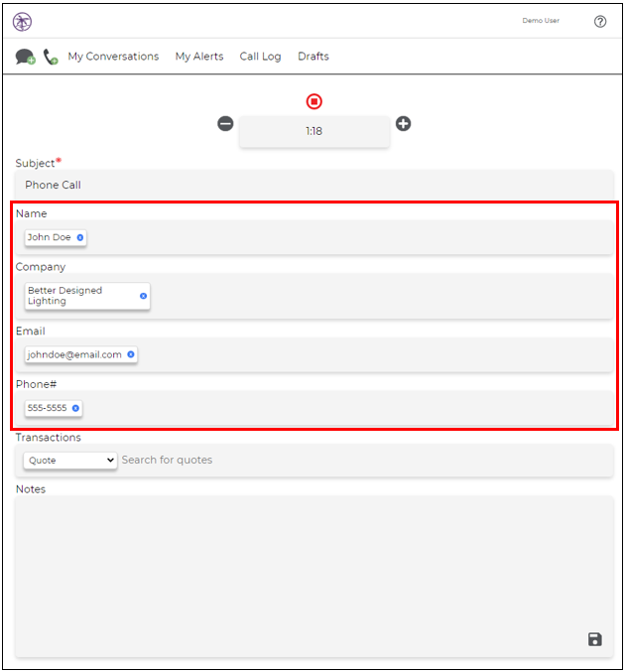
Task: Open the Call Log
Action: coord(260,57)
